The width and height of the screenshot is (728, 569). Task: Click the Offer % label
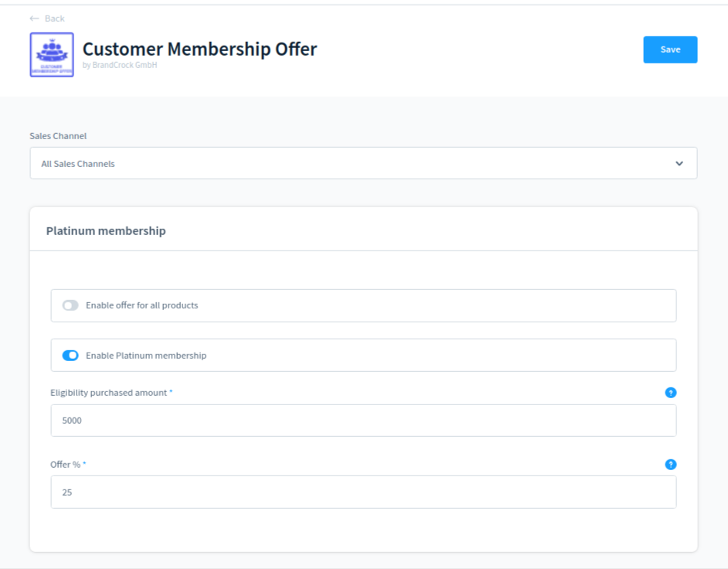click(x=66, y=465)
